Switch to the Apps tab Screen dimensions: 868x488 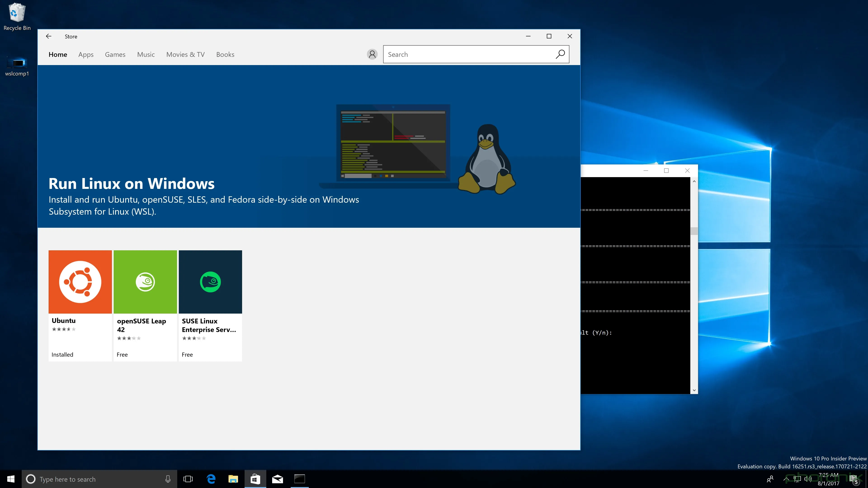[x=86, y=54]
